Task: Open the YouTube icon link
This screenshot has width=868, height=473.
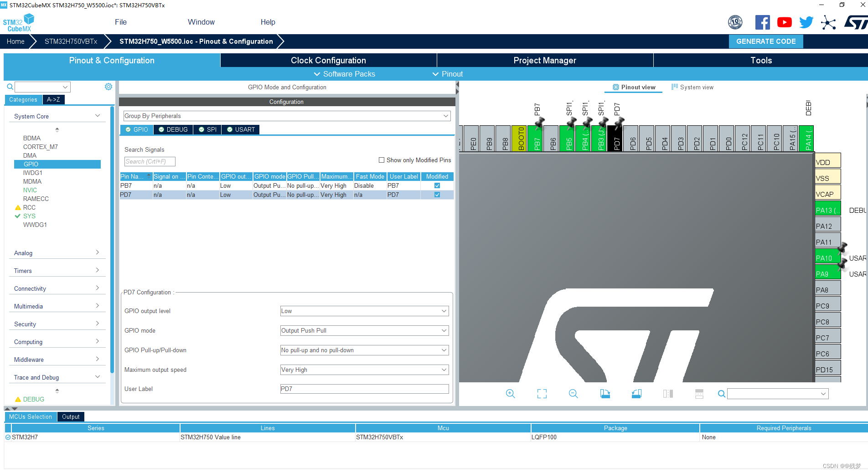Action: pyautogui.click(x=784, y=22)
